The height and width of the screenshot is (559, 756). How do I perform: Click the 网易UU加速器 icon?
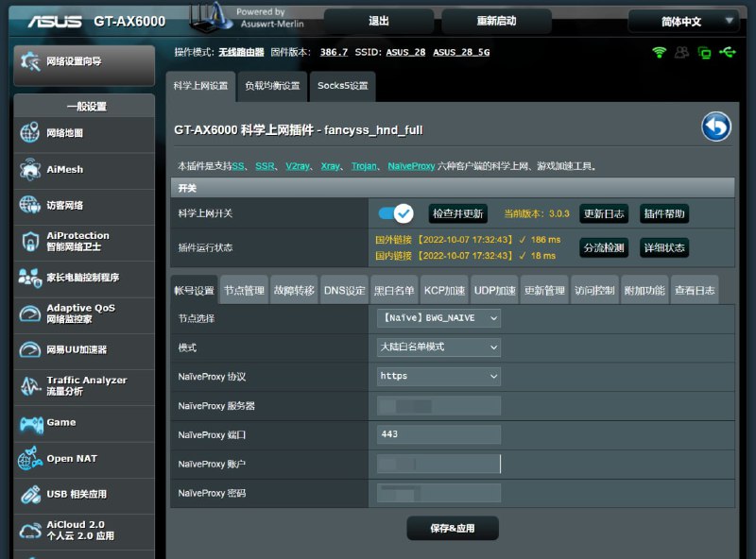30,349
